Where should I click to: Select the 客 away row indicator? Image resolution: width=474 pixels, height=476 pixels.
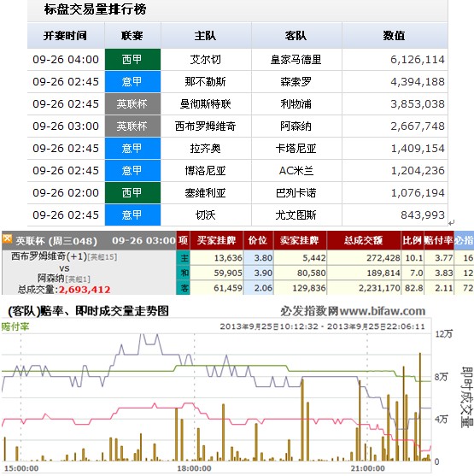pos(184,288)
